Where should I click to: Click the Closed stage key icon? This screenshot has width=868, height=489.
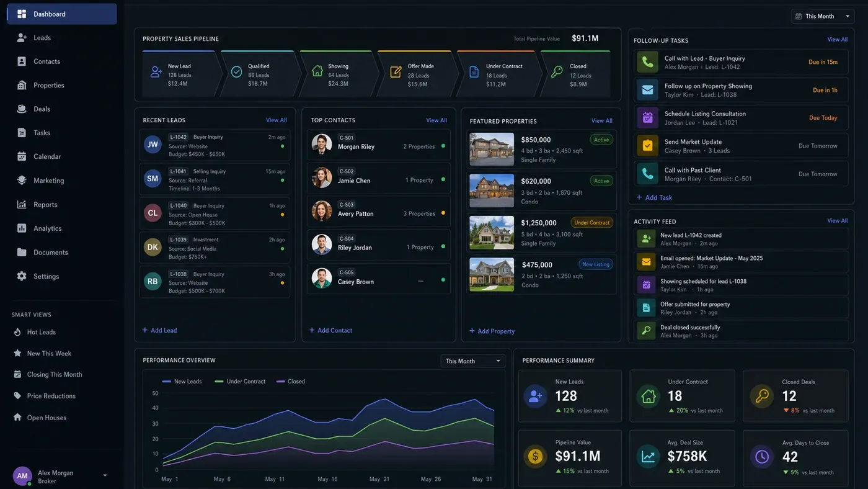point(557,72)
